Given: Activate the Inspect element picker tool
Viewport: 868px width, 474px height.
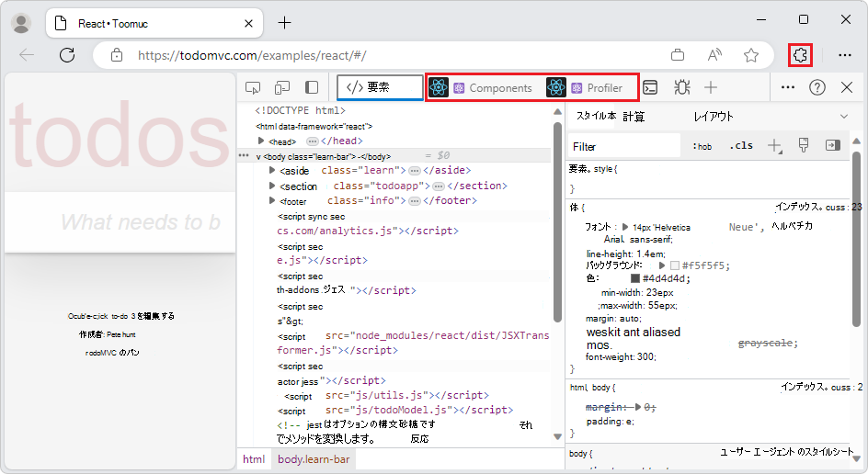Looking at the screenshot, I should click(253, 87).
